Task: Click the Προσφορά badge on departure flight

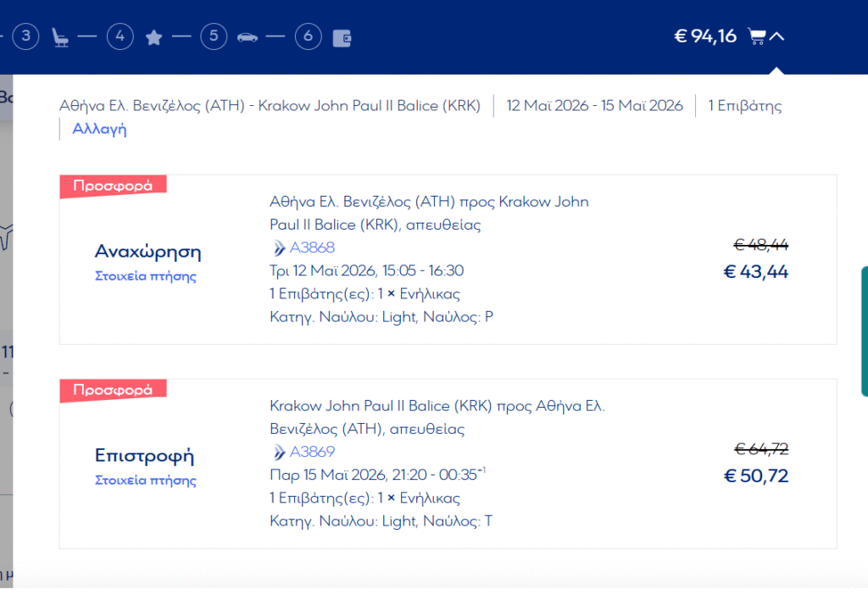Action: [112, 186]
